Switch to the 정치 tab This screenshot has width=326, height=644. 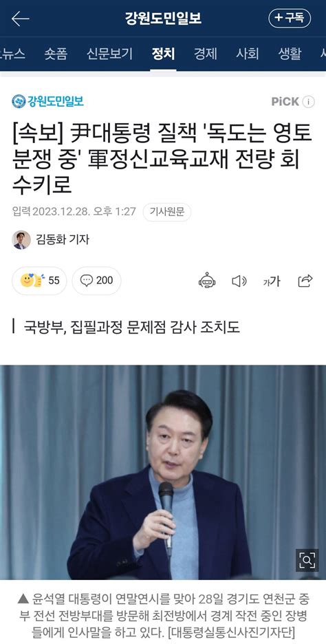pos(163,54)
